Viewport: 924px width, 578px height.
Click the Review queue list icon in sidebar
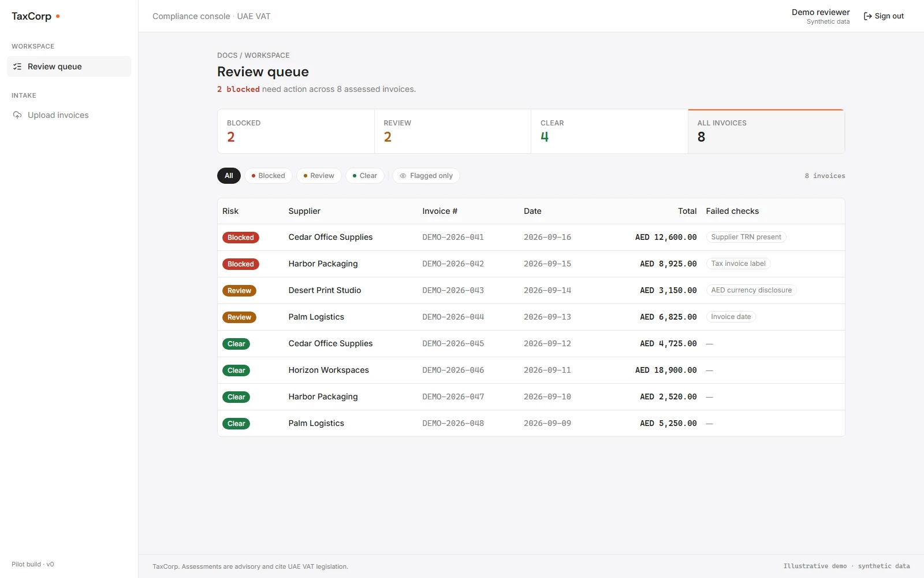[17, 66]
